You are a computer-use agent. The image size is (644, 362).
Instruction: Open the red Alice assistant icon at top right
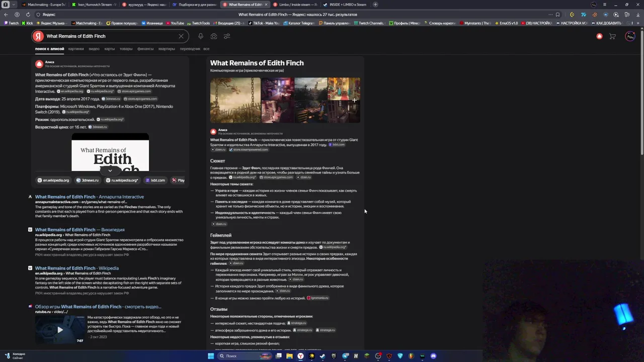tap(599, 36)
